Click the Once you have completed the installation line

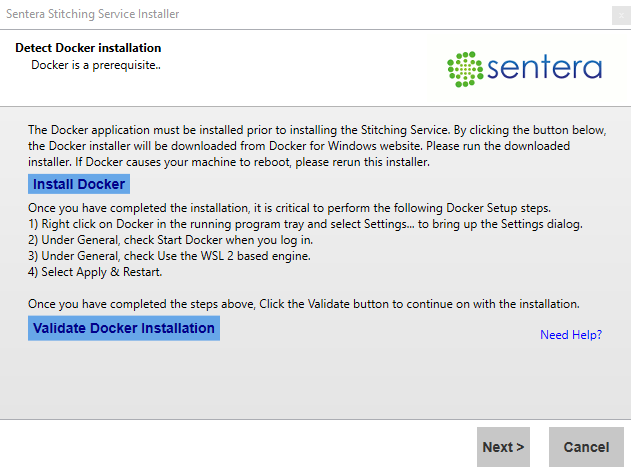(289, 208)
